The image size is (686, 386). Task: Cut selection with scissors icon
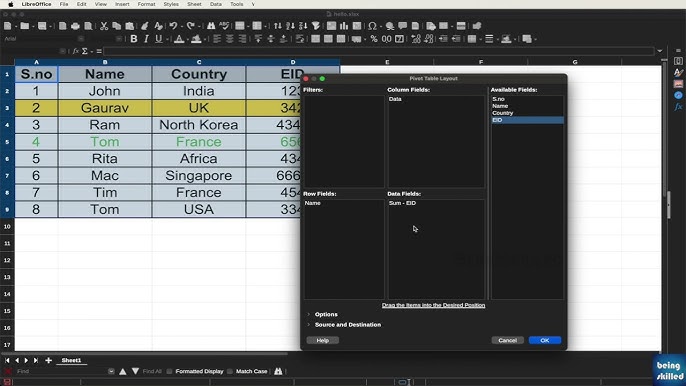104,26
